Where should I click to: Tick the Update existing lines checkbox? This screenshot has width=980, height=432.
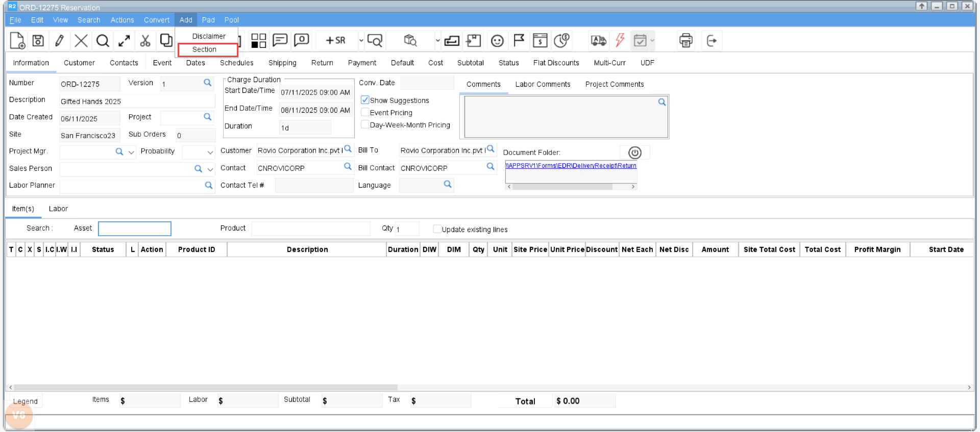[437, 229]
